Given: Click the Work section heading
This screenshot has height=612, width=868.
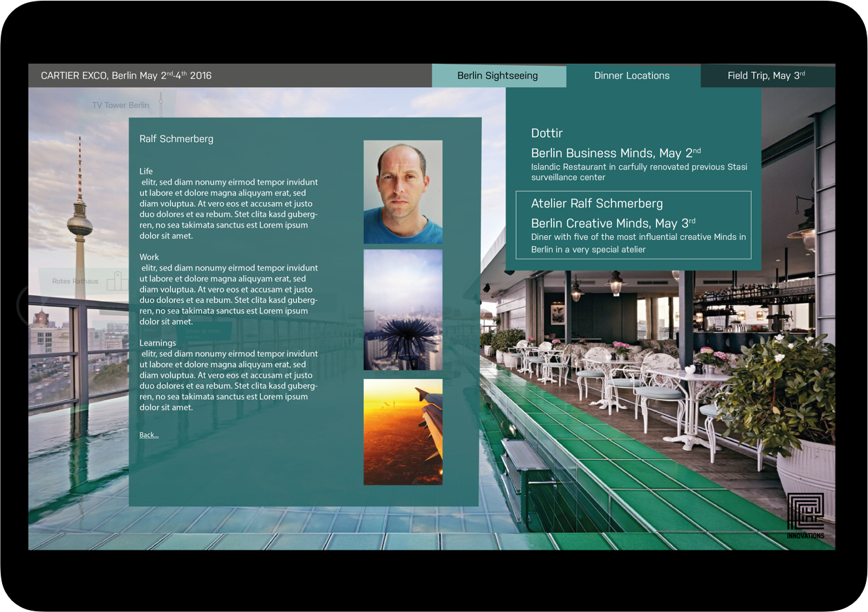Looking at the screenshot, I should (x=149, y=257).
